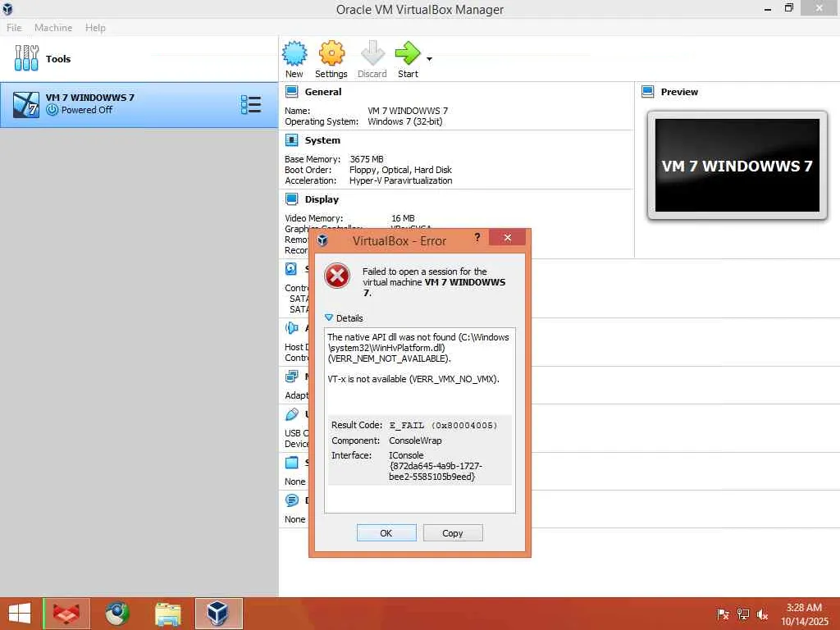Screen dimensions: 840x630
Task: Click the E_FAIL result code text
Action: (x=443, y=426)
